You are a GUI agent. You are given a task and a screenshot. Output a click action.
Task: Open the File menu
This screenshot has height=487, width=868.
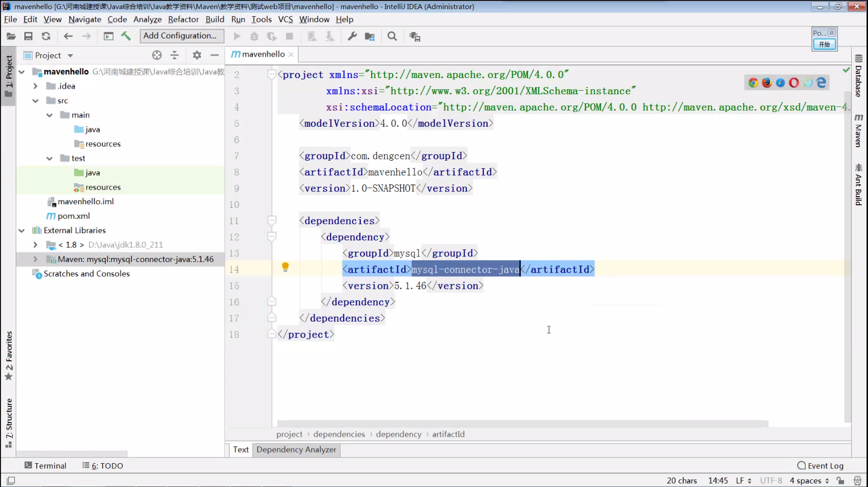(11, 19)
